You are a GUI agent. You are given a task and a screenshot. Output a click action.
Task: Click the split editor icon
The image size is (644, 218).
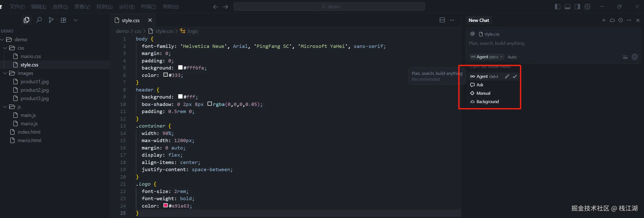click(442, 20)
